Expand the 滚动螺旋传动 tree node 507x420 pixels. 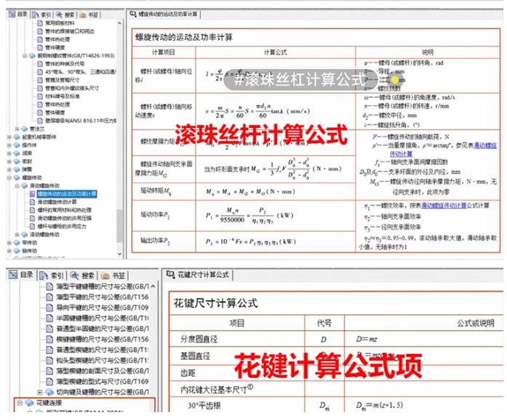click(x=17, y=235)
